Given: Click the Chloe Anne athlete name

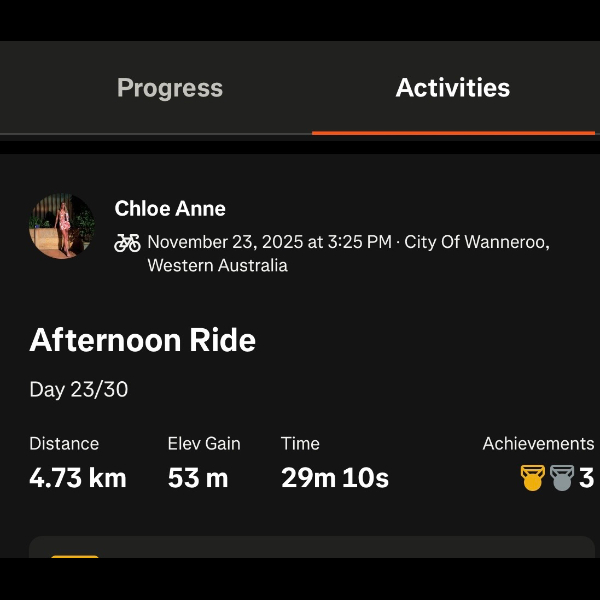Looking at the screenshot, I should pyautogui.click(x=170, y=208).
